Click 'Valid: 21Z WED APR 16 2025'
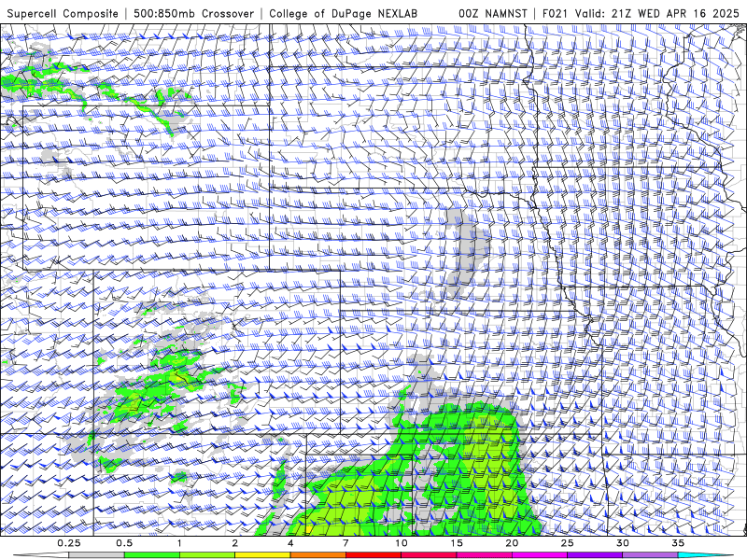Screen dimensions: 747x560 [657, 13]
